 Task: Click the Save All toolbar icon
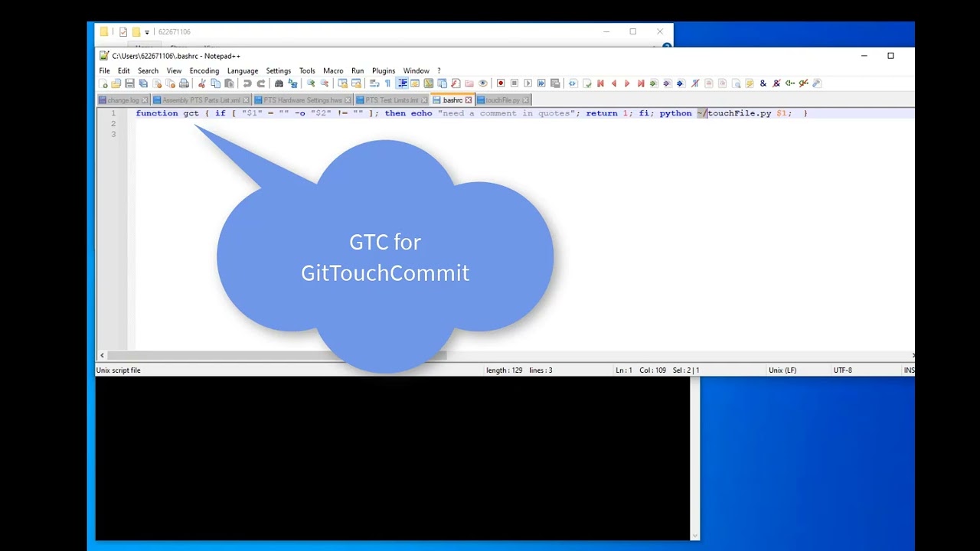click(x=143, y=83)
